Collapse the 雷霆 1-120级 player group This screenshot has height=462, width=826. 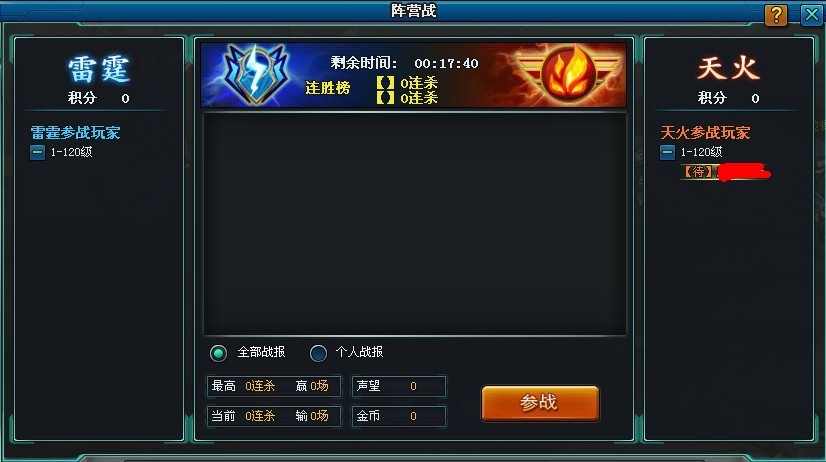pyautogui.click(x=37, y=153)
